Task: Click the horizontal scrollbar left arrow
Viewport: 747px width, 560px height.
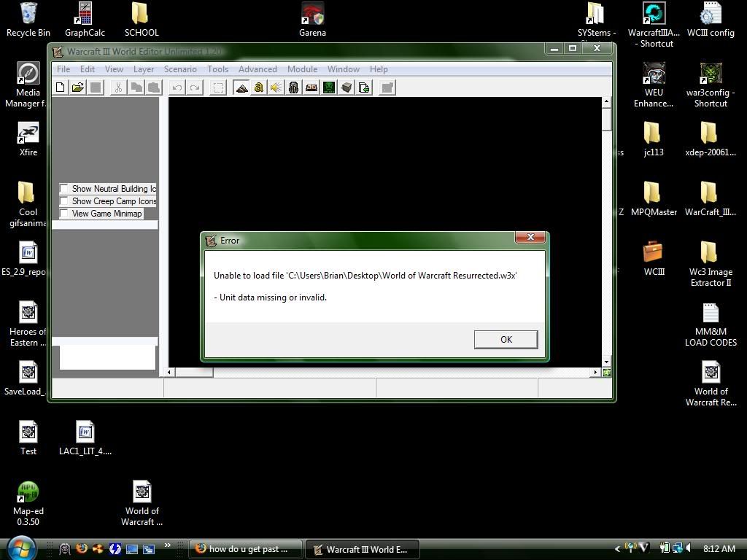Action: (x=169, y=373)
